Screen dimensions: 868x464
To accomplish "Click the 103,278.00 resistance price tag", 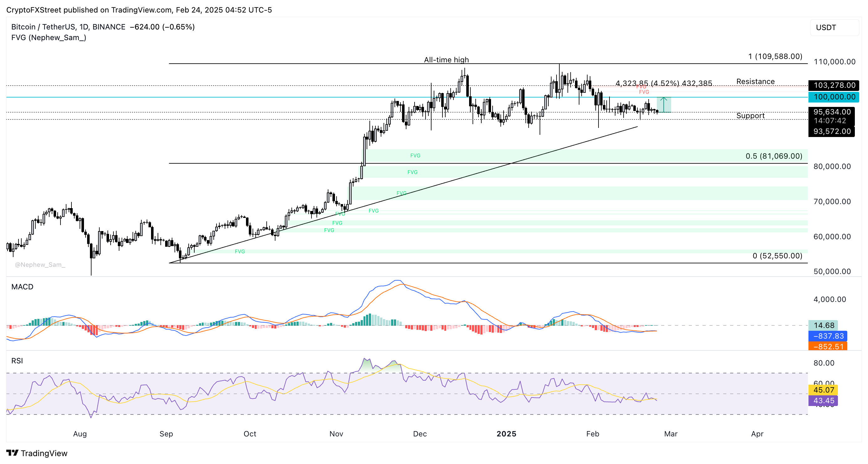I will (834, 85).
